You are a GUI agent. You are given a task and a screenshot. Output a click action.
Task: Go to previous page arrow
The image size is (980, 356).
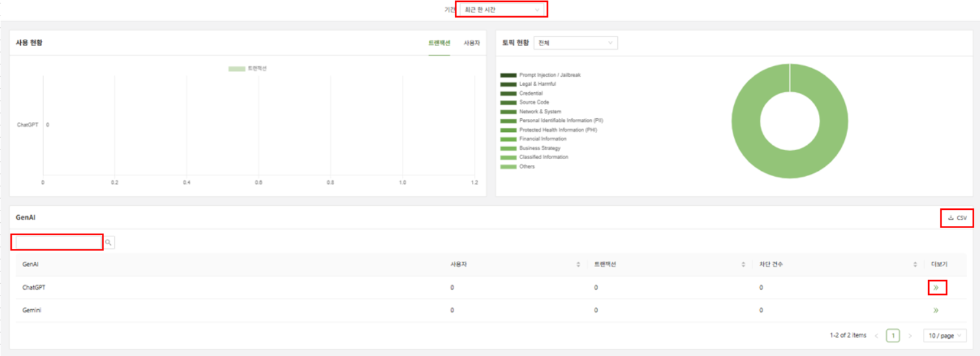[876, 336]
